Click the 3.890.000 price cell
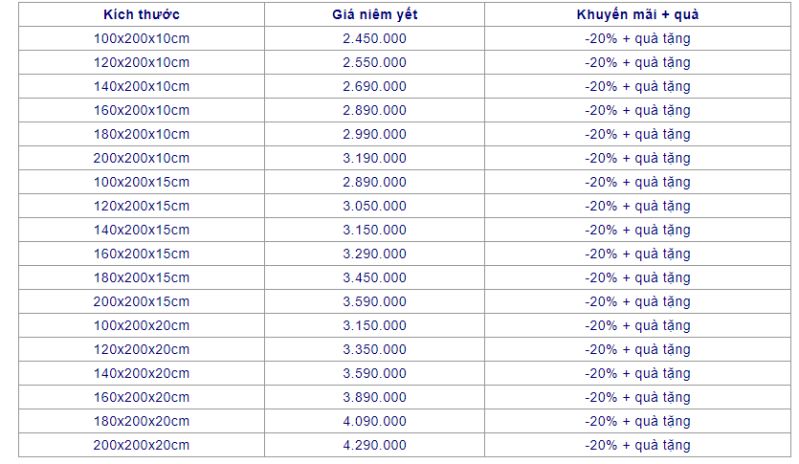 point(374,398)
